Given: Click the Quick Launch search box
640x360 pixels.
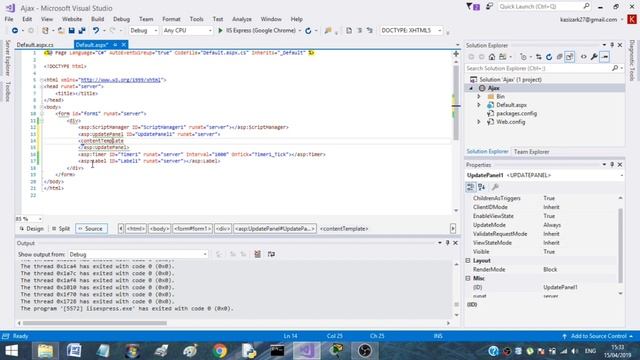Looking at the screenshot, I should (544, 7).
